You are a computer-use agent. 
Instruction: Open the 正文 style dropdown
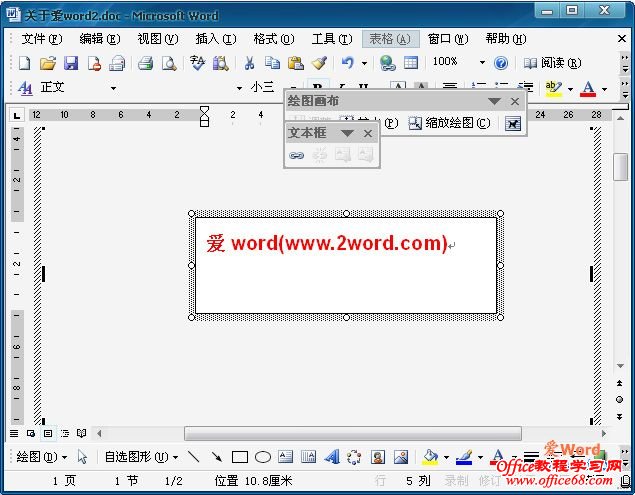[113, 88]
